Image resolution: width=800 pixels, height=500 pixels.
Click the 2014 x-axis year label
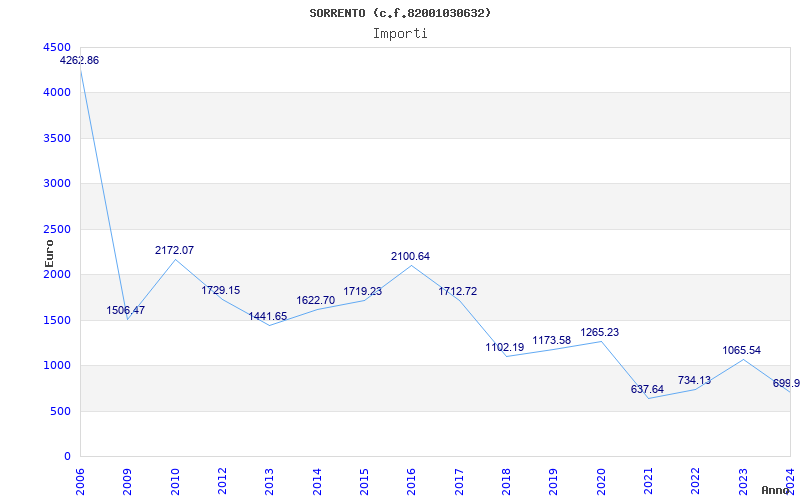click(317, 481)
